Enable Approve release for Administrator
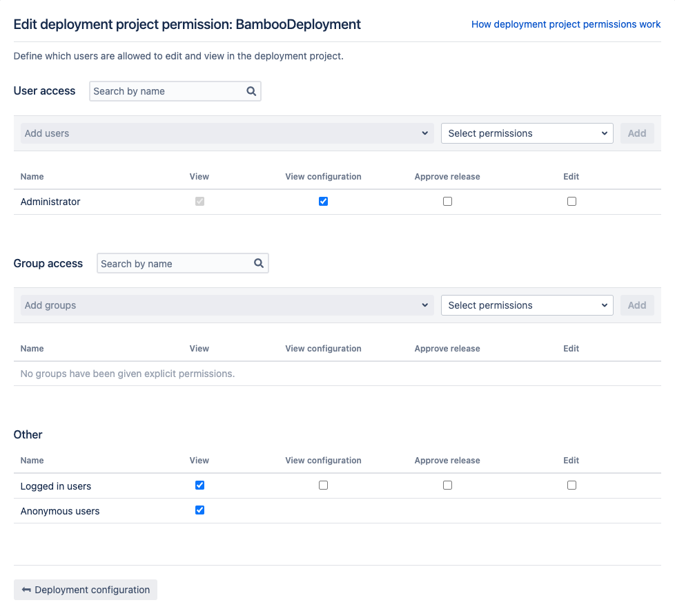The width and height of the screenshot is (675, 616). tap(448, 201)
